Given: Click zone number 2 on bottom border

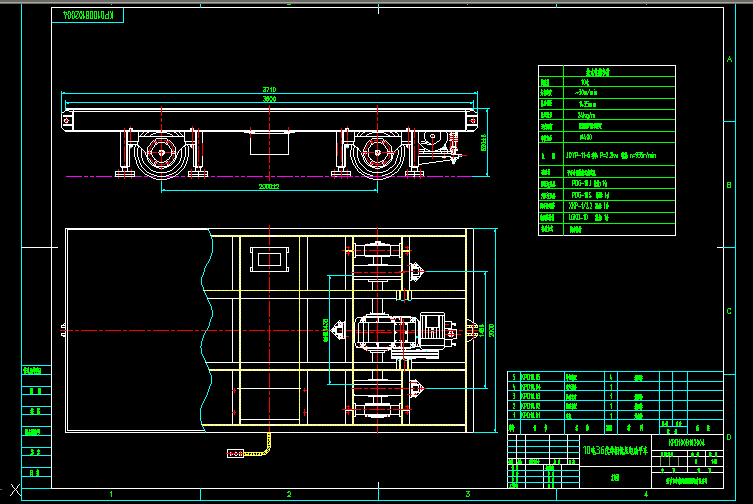Looking at the screenshot, I should coord(289,494).
